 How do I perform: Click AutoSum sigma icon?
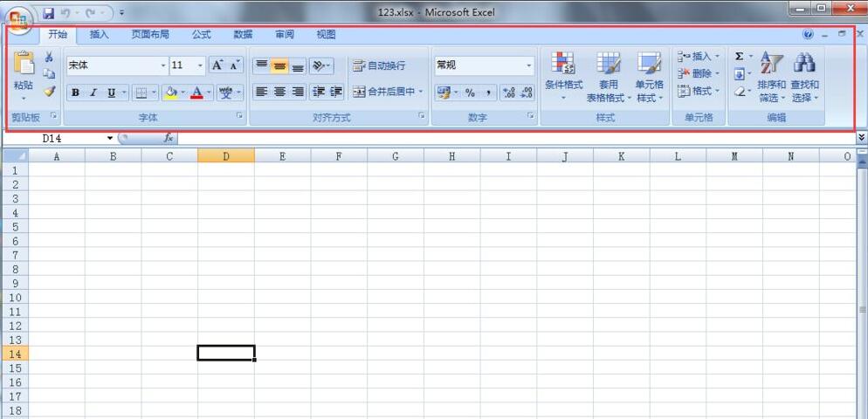[739, 57]
